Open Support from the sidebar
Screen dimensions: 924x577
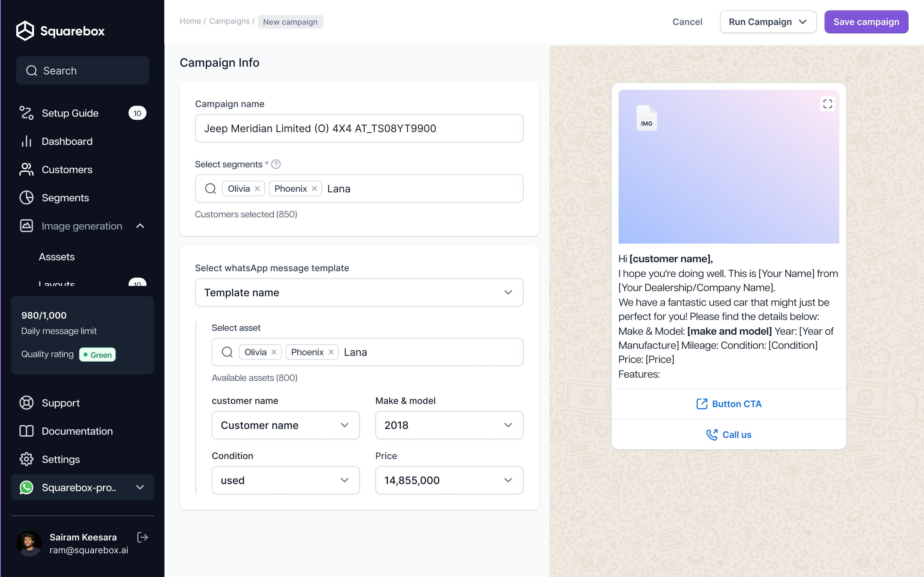(x=60, y=403)
